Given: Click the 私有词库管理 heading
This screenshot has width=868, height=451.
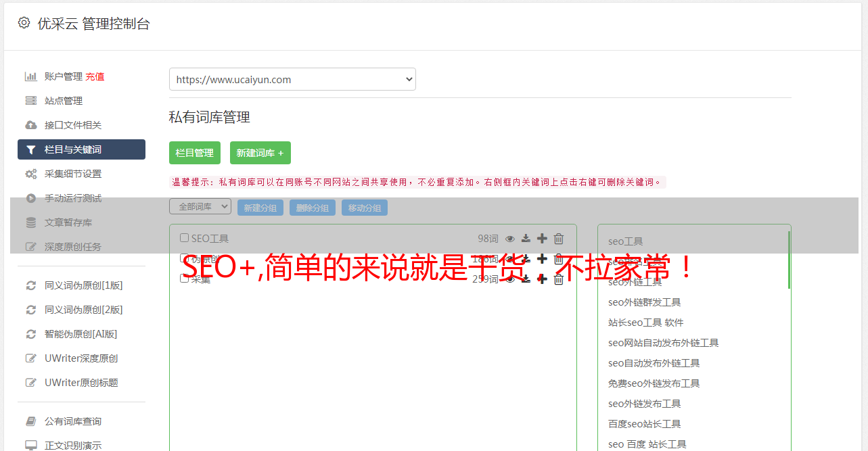Looking at the screenshot, I should click(210, 117).
